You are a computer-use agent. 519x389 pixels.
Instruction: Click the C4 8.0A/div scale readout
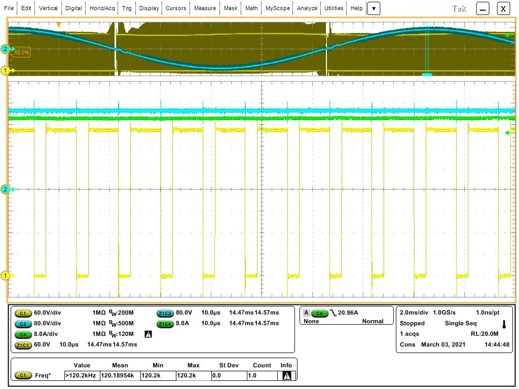(46, 334)
